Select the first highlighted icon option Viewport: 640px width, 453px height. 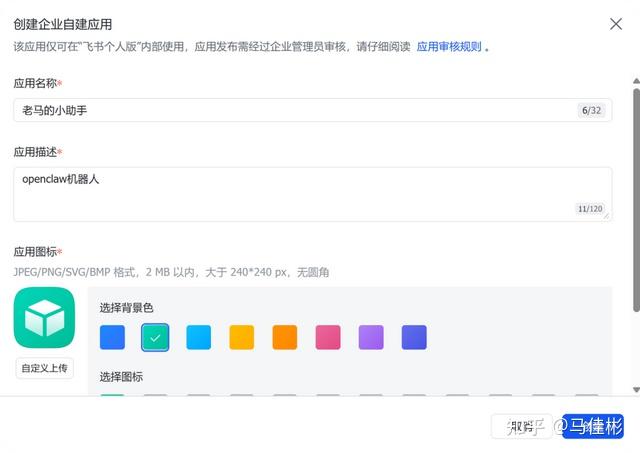click(113, 396)
